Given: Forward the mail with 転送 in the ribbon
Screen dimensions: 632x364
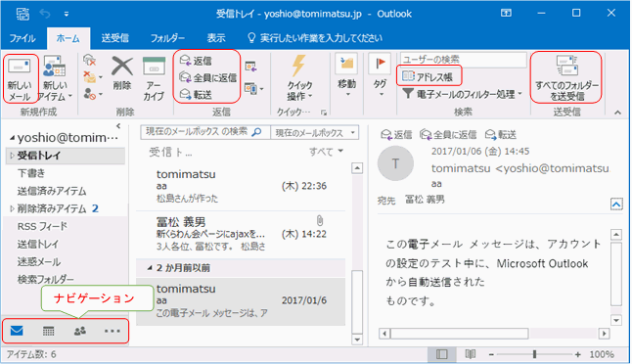Looking at the screenshot, I should point(196,94).
